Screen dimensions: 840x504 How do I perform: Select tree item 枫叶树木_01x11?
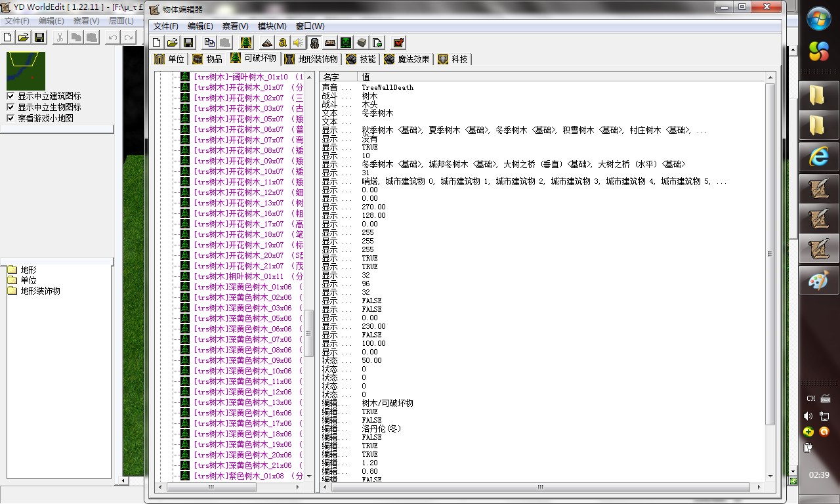[248, 276]
